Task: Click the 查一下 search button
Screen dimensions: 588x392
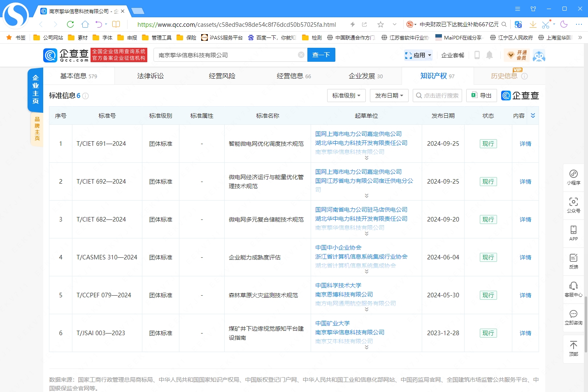Action: point(321,54)
